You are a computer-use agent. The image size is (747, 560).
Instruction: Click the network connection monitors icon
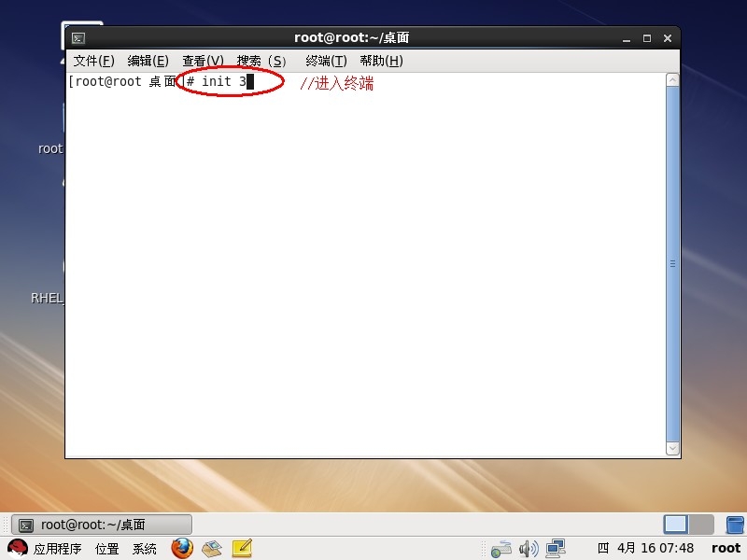[556, 549]
